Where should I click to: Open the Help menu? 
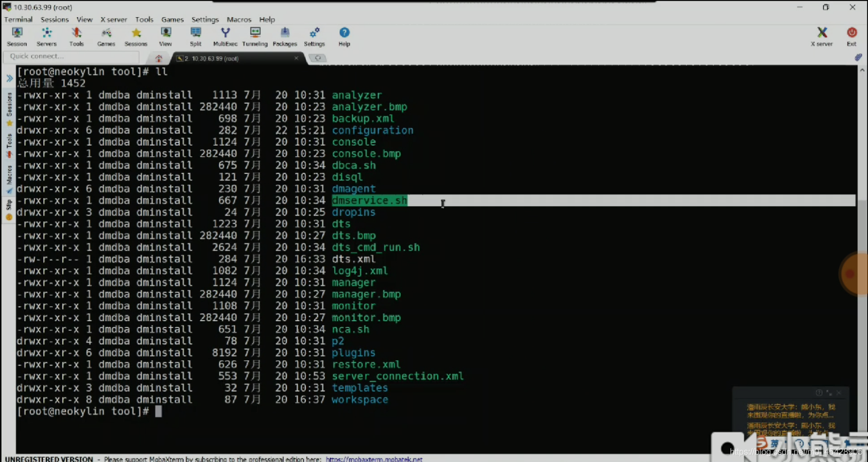pyautogui.click(x=267, y=19)
